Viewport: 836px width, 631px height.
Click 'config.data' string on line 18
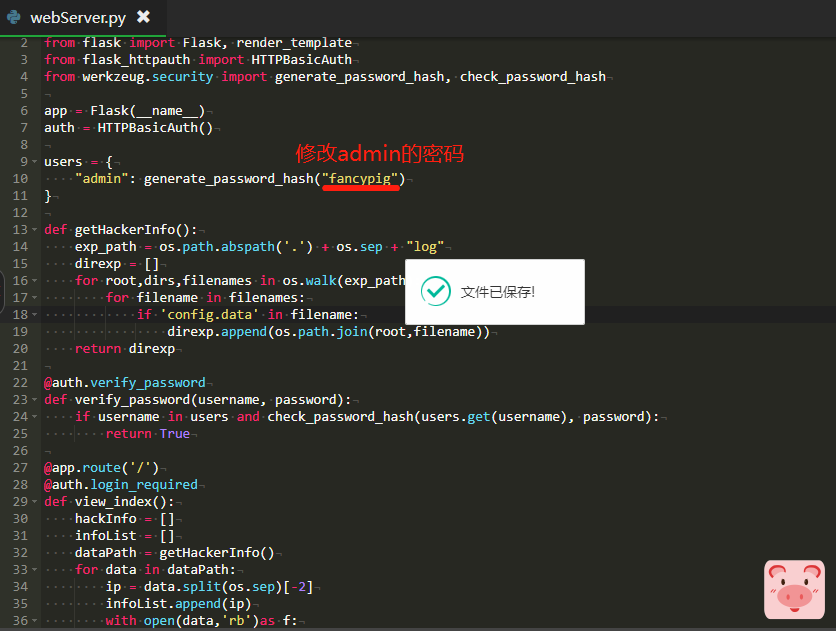tap(210, 314)
